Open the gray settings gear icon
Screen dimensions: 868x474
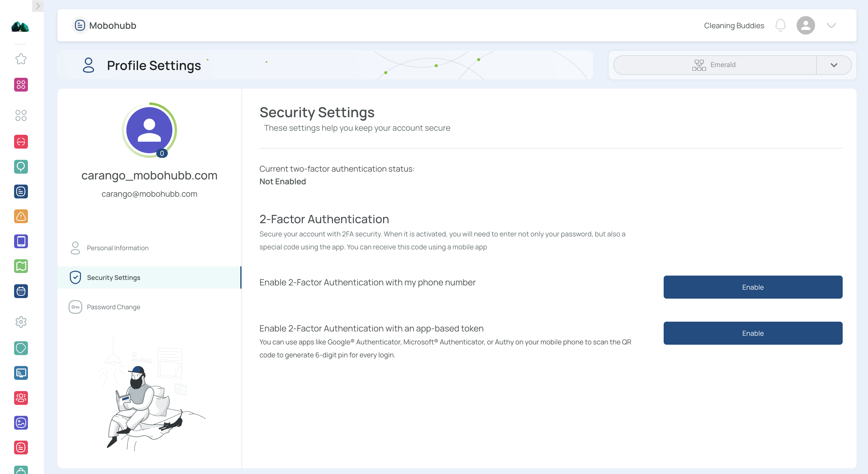tap(21, 322)
